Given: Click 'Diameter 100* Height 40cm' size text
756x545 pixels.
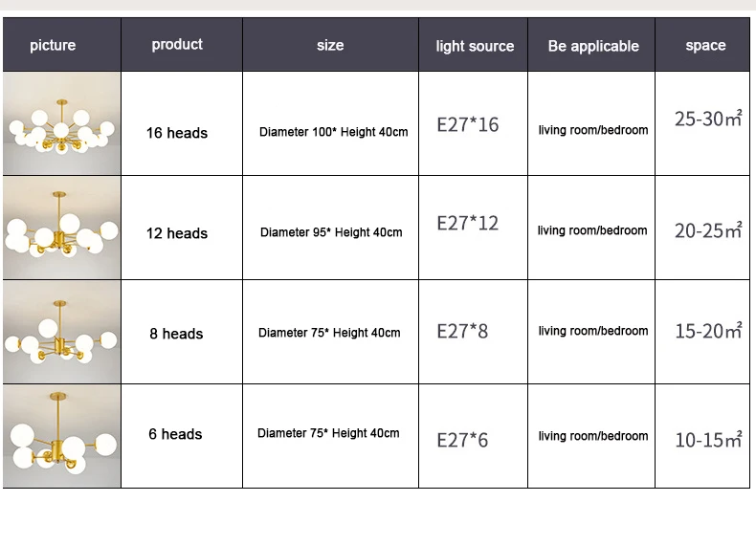Looking at the screenshot, I should point(334,132).
